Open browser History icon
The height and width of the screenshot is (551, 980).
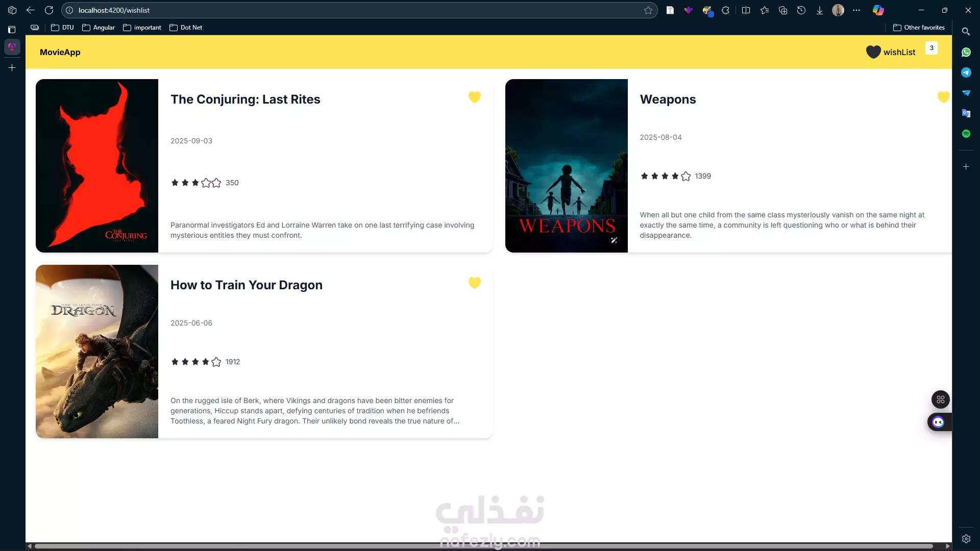coord(801,10)
